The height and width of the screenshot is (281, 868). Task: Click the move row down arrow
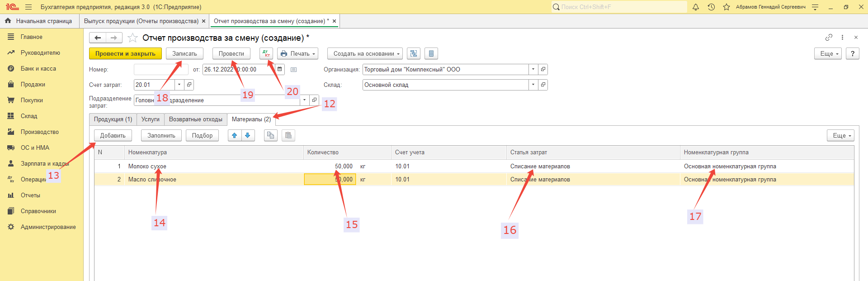[x=248, y=135]
